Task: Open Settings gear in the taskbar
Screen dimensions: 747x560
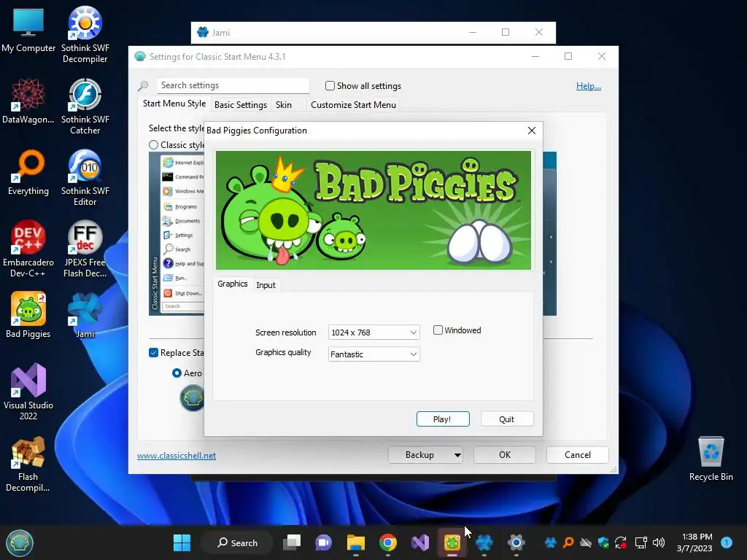Action: pos(516,542)
